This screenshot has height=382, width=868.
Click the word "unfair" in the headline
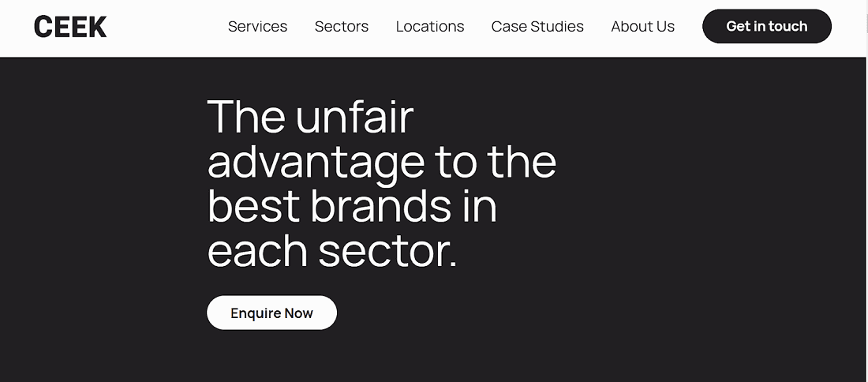point(354,117)
